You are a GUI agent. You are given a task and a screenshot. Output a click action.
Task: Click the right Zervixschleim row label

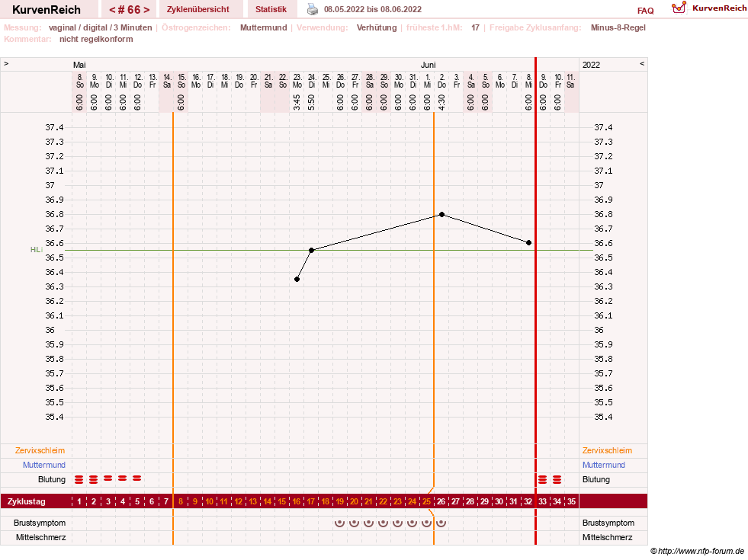(x=607, y=450)
